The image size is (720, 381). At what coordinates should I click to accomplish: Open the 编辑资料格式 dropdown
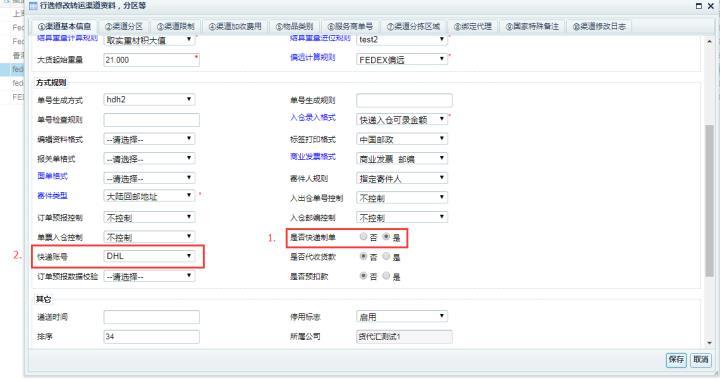tap(149, 139)
